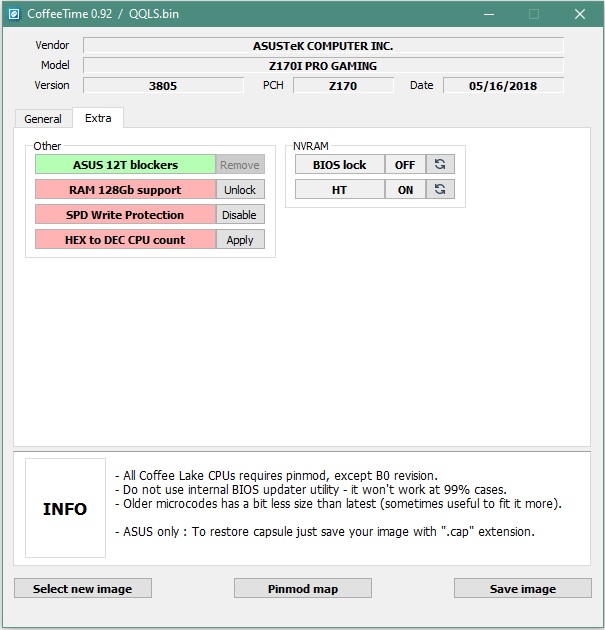Click the HT label button
This screenshot has width=605, height=630.
click(340, 189)
